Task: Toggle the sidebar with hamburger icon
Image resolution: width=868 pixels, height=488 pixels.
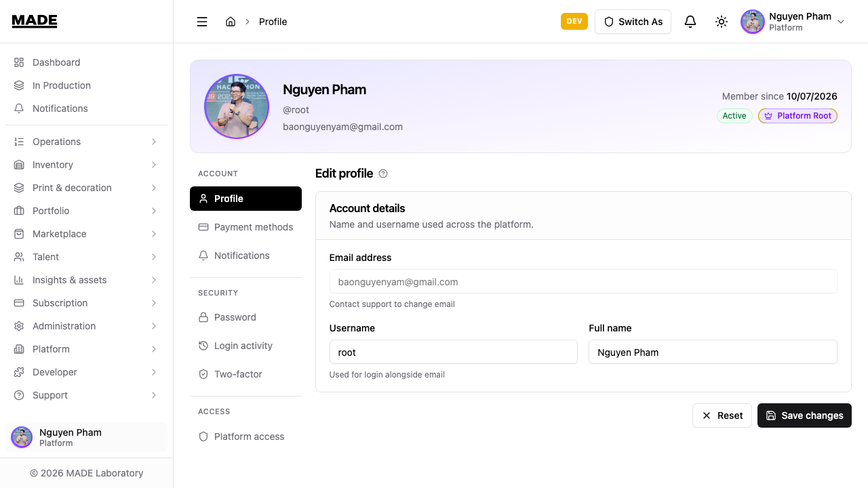Action: pos(202,22)
